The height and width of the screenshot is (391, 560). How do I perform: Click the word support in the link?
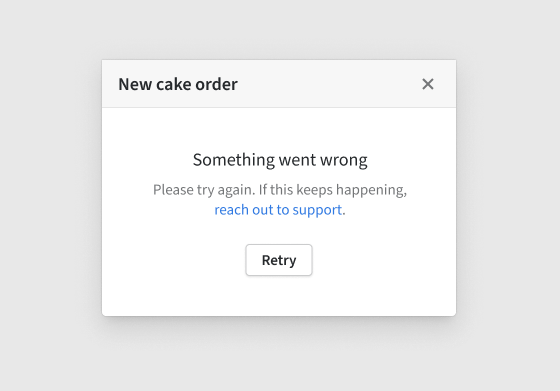pos(317,210)
